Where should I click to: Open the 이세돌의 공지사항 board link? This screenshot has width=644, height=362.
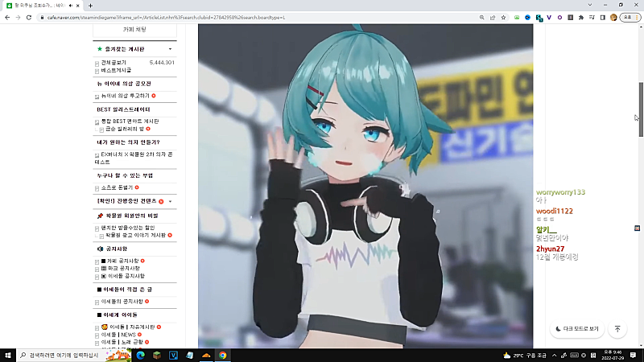coord(122,302)
